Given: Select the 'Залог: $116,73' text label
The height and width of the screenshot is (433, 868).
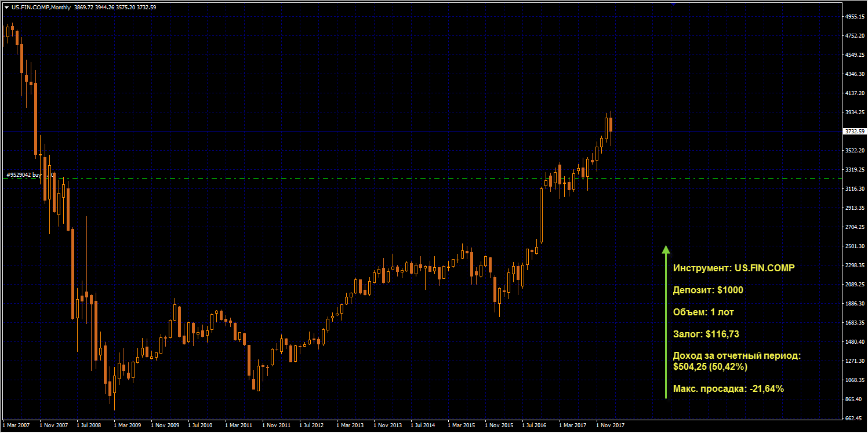Looking at the screenshot, I should click(706, 334).
